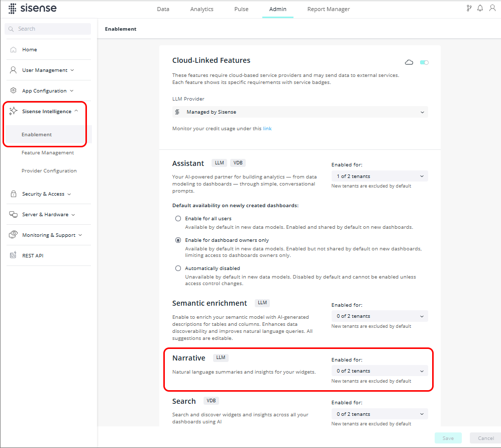The width and height of the screenshot is (501, 448).
Task: Open Feature Management page
Action: pyautogui.click(x=48, y=152)
